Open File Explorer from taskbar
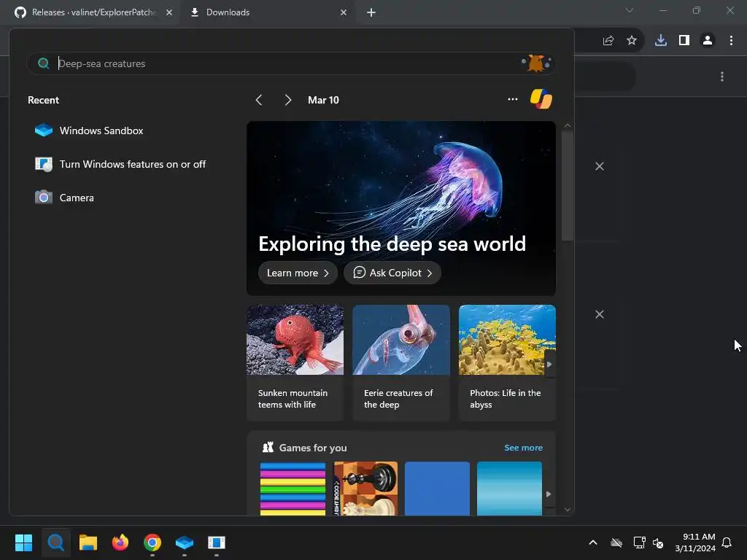Screen dimensions: 747x560 [x=88, y=542]
